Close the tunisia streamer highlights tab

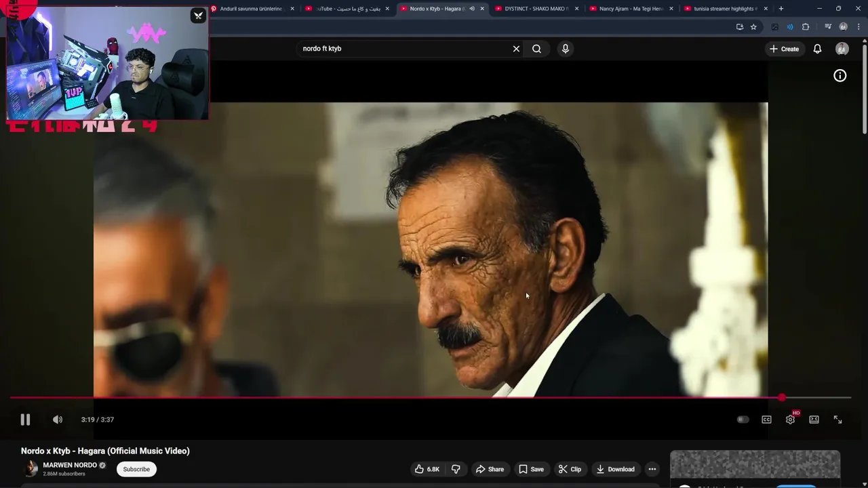tap(766, 9)
